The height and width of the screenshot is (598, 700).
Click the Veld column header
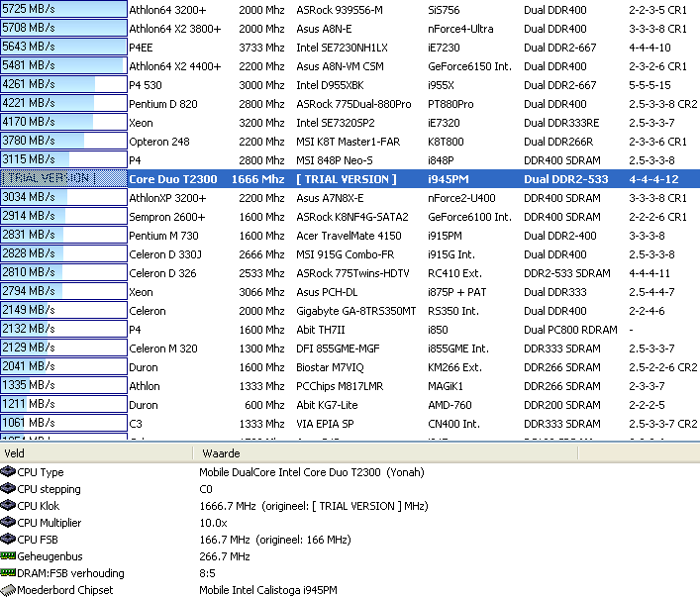tap(96, 453)
